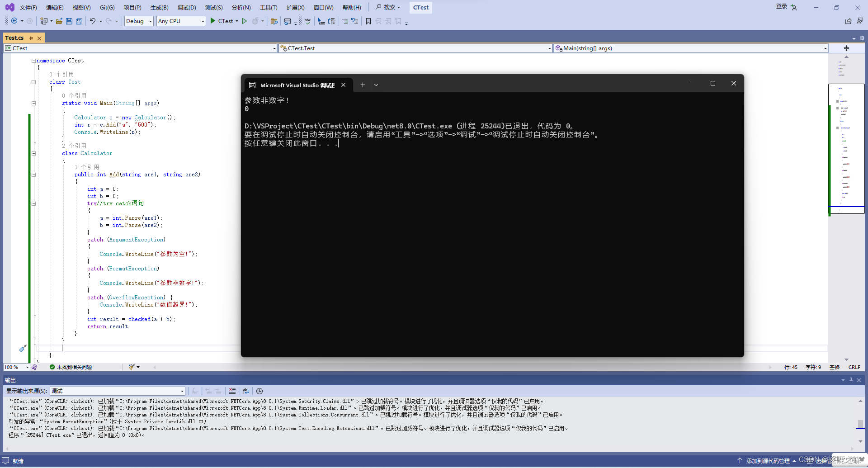Image resolution: width=868 pixels, height=468 pixels.
Task: Open the Git(G) menu
Action: point(107,7)
